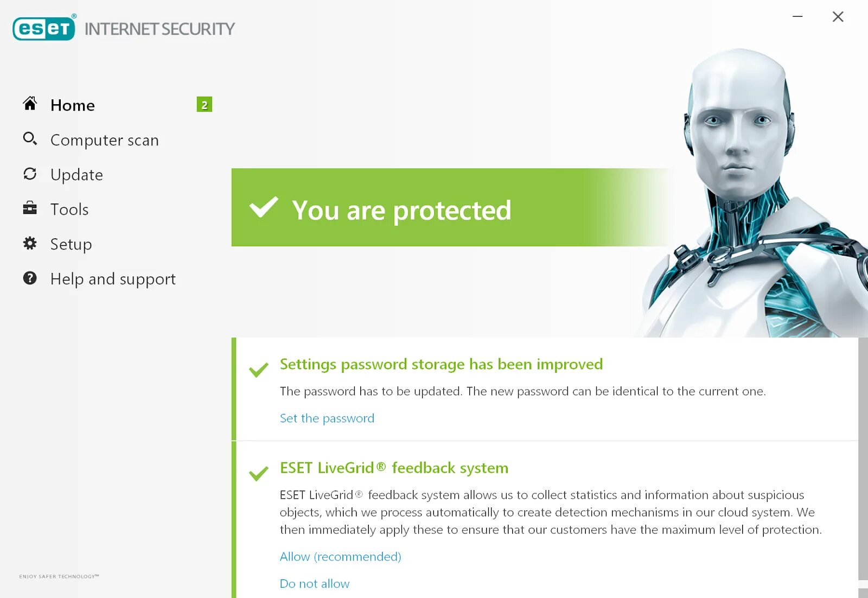
Task: Click the ESET logo in header
Action: pyautogui.click(x=44, y=28)
